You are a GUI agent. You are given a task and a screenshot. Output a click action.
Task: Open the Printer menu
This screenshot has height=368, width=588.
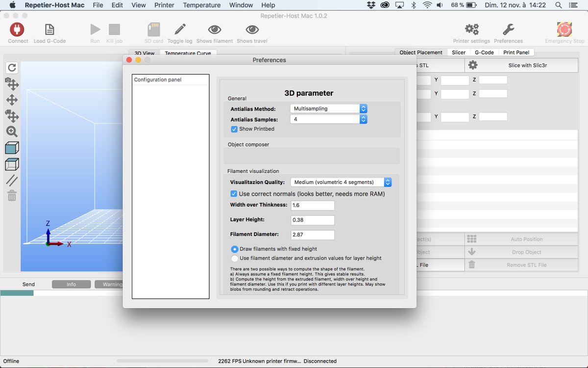click(x=164, y=5)
